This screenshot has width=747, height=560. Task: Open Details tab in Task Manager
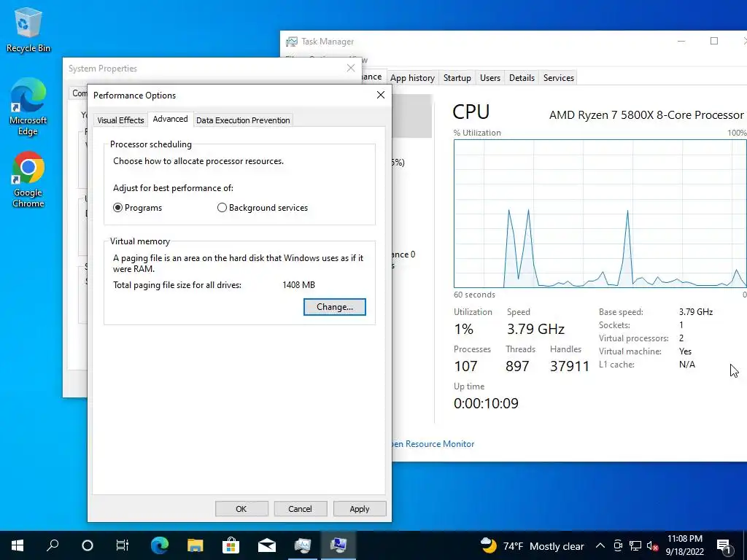click(522, 77)
